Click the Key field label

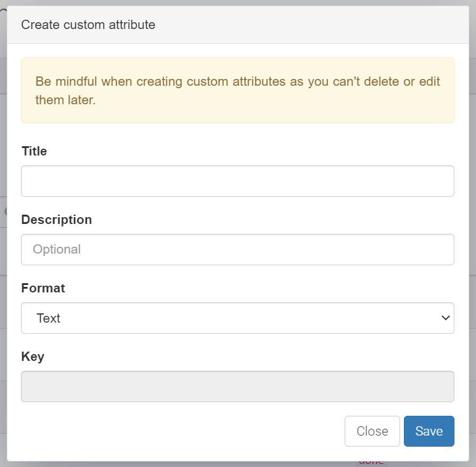point(33,357)
